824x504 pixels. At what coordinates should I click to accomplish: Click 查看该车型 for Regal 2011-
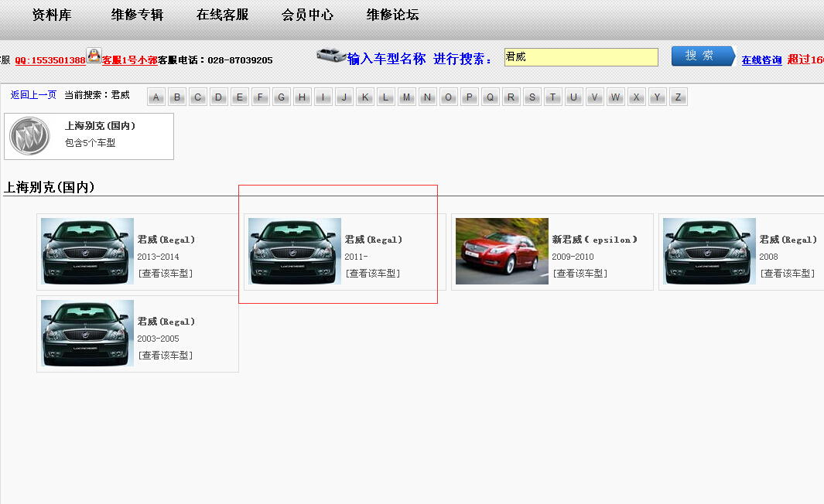pyautogui.click(x=373, y=274)
